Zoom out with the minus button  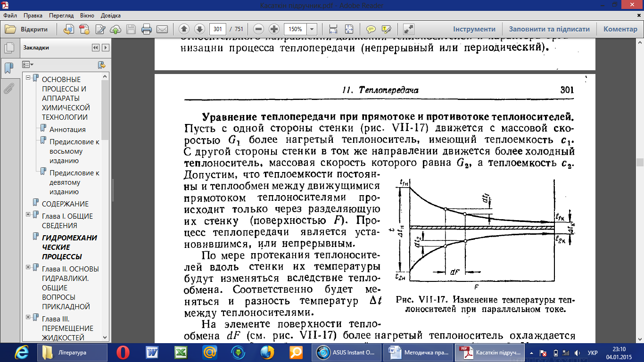[258, 29]
